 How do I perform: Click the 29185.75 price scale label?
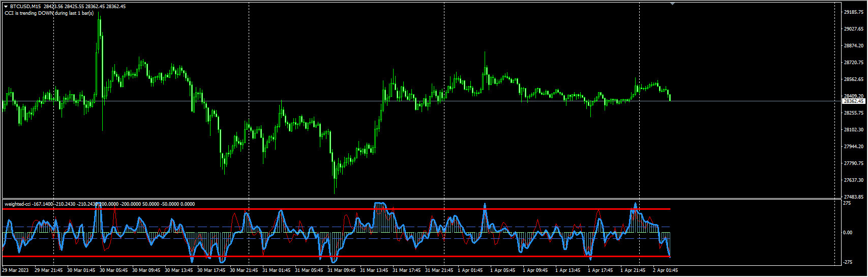coord(854,12)
